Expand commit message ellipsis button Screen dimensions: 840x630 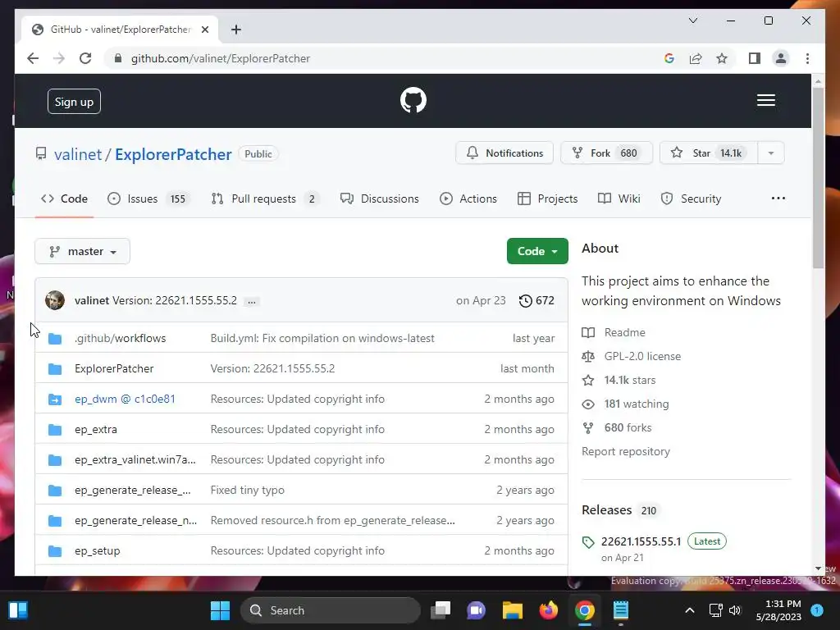251,301
